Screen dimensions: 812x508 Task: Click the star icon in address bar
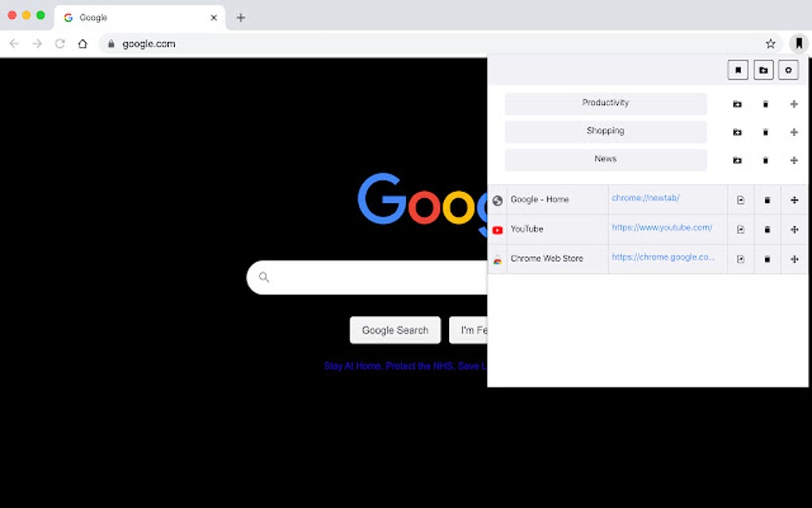coord(771,44)
